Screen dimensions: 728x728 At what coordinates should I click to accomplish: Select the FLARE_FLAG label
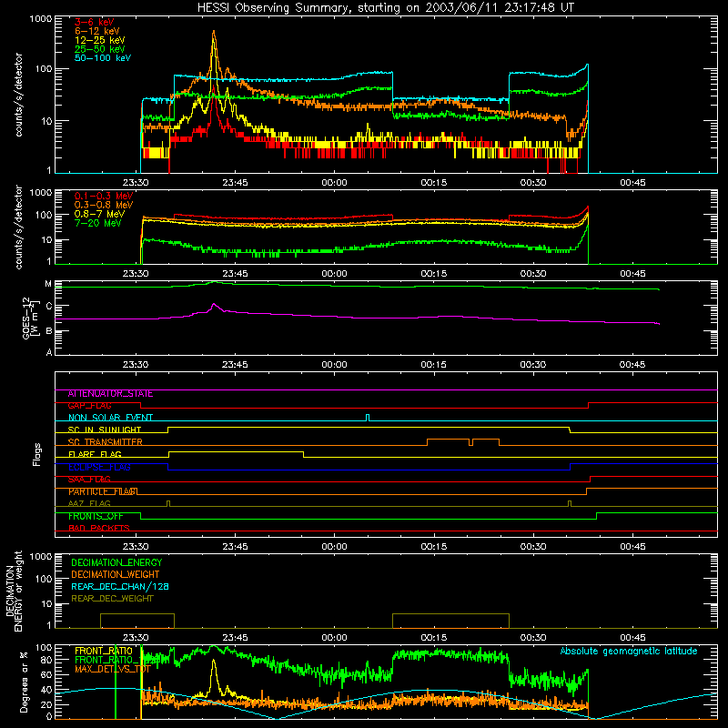[95, 454]
